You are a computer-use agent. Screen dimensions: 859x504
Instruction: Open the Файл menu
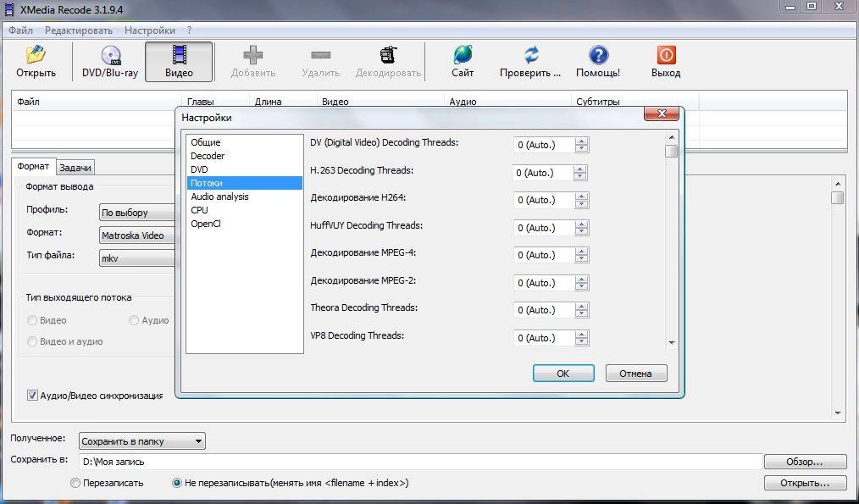tap(20, 30)
